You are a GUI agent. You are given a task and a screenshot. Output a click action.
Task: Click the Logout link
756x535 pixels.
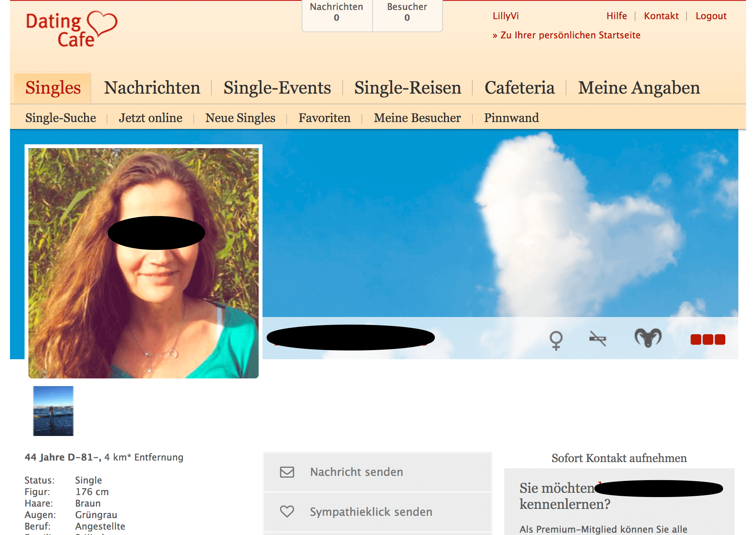point(711,16)
